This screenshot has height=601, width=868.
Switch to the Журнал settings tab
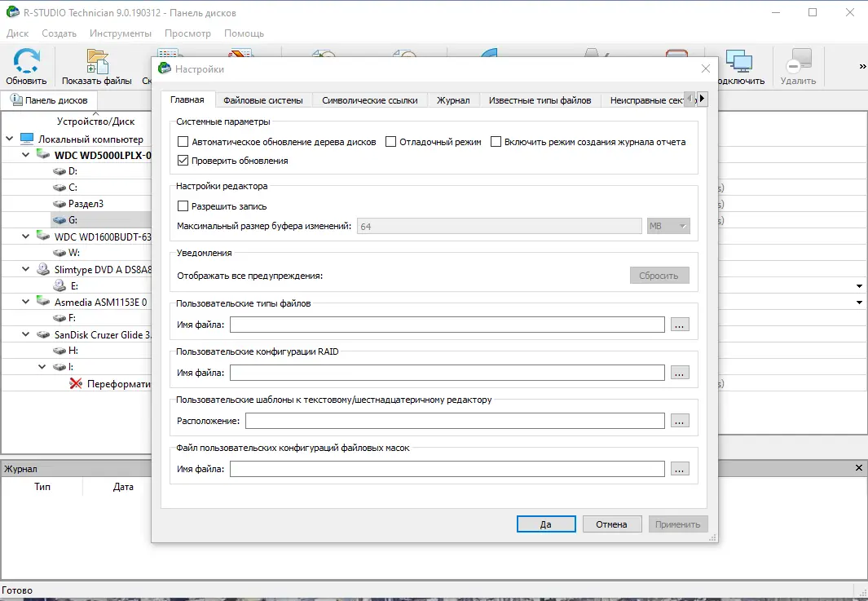[x=453, y=100]
